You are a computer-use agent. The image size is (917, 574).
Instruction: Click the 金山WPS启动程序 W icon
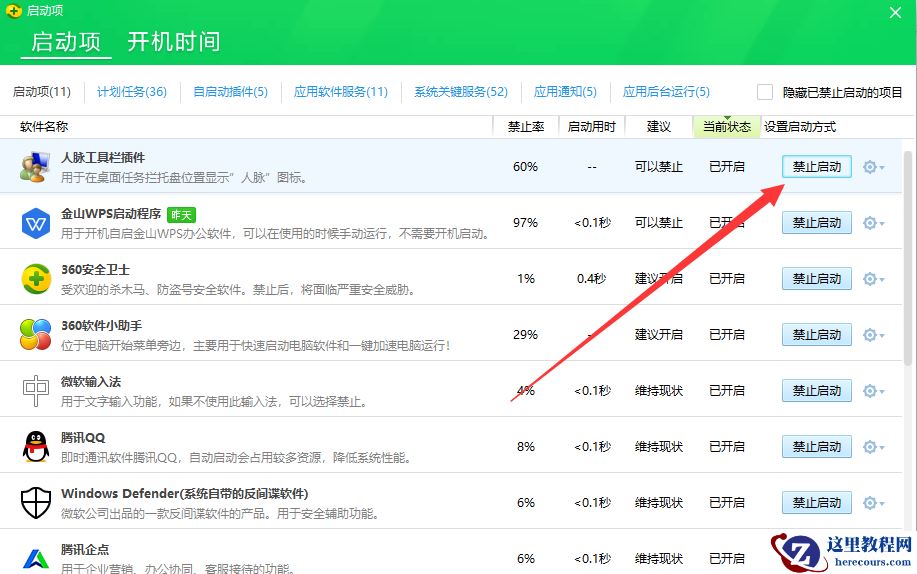pos(36,223)
